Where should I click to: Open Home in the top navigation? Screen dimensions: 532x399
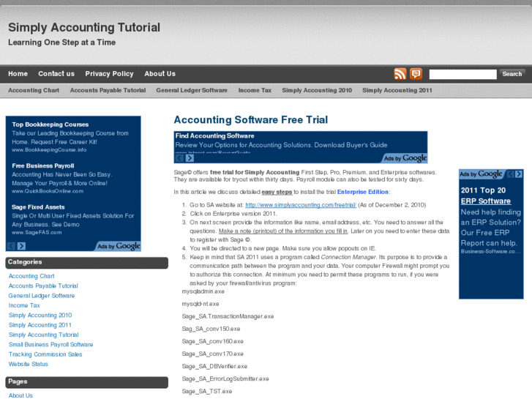pos(18,74)
